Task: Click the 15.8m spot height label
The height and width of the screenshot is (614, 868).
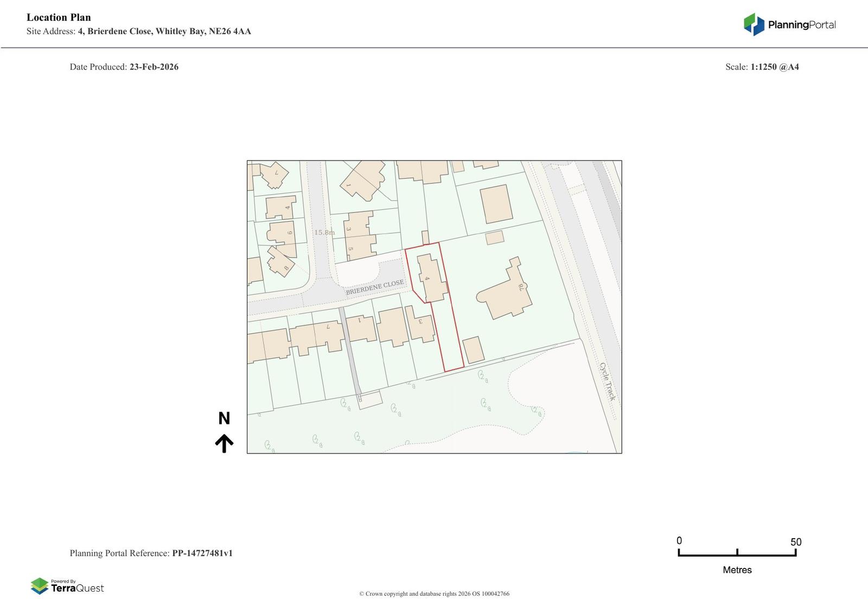Action: (x=324, y=233)
